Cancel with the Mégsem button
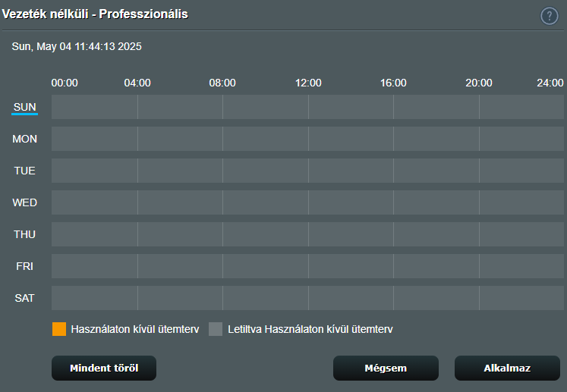The height and width of the screenshot is (392, 567). [386, 368]
